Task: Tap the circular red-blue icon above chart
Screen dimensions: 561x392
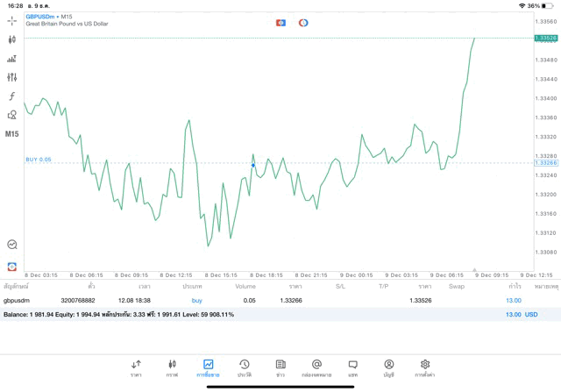Action: coord(303,22)
